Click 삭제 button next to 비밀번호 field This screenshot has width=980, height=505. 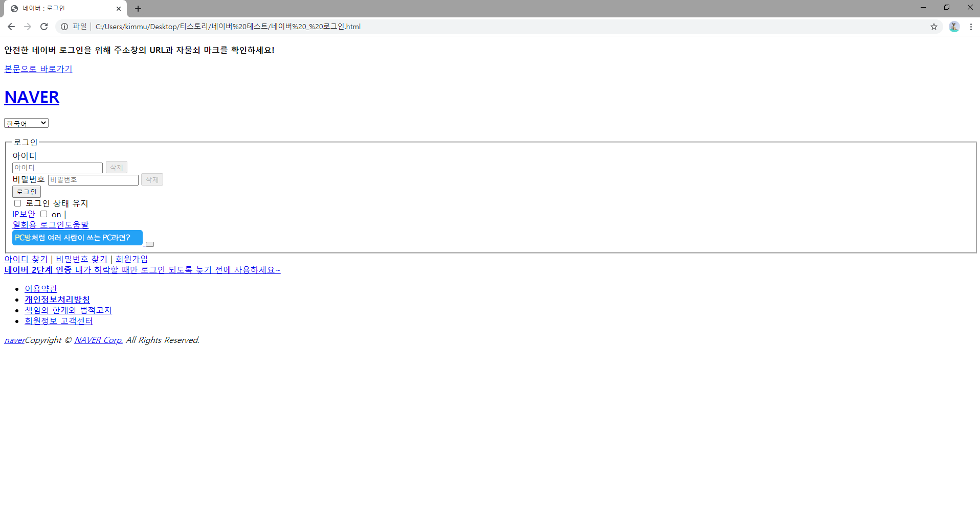tap(152, 179)
